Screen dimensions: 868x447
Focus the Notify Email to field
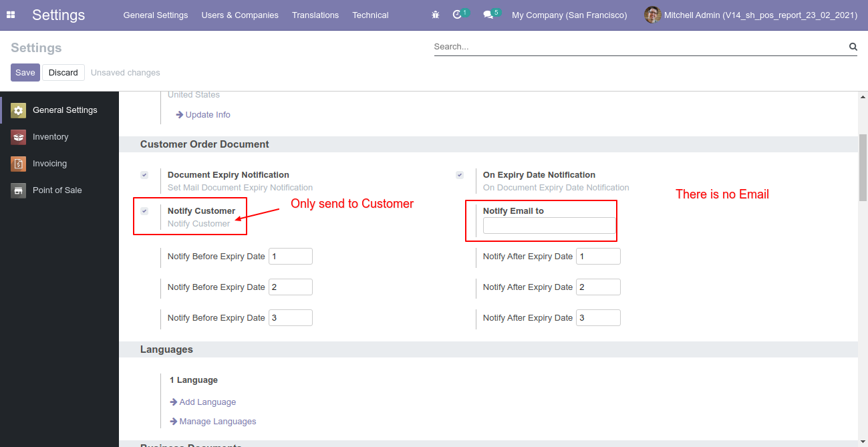point(549,226)
